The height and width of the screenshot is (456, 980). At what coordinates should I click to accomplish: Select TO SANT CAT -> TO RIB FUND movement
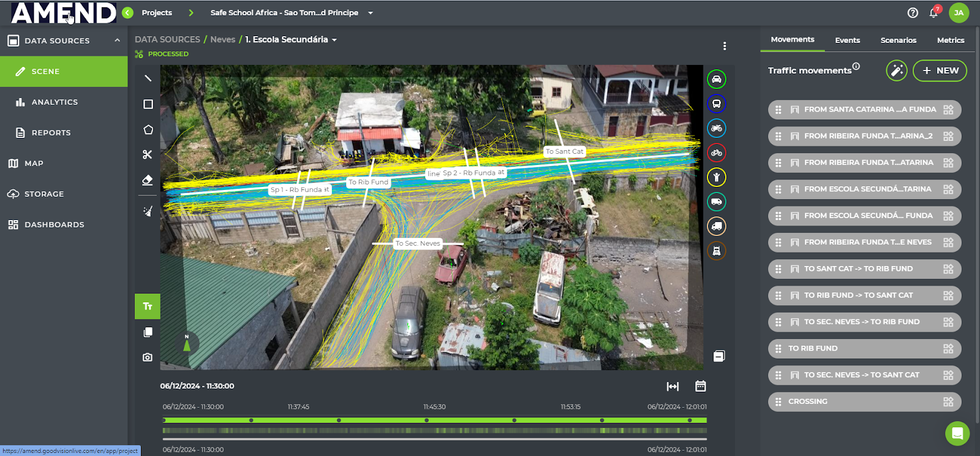(864, 269)
